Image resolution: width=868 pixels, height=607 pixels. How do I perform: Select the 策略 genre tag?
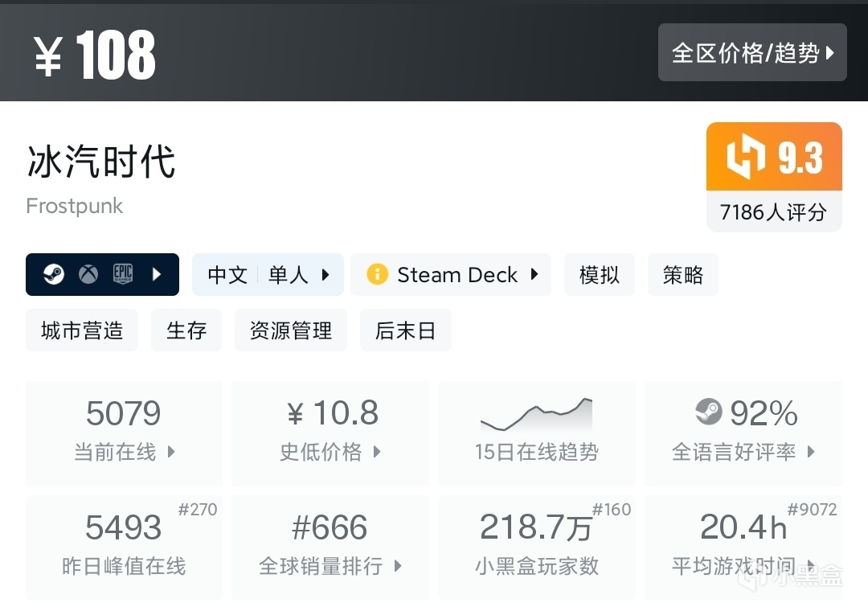[x=683, y=275]
